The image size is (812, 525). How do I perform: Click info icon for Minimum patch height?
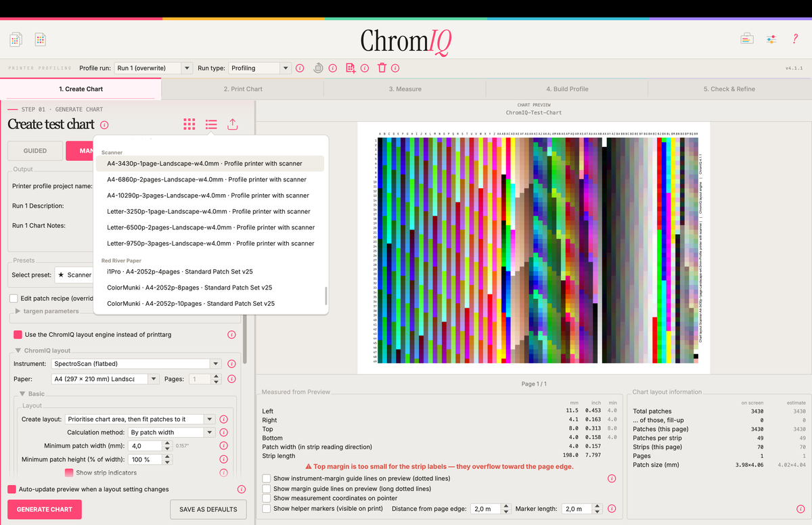[x=223, y=459]
